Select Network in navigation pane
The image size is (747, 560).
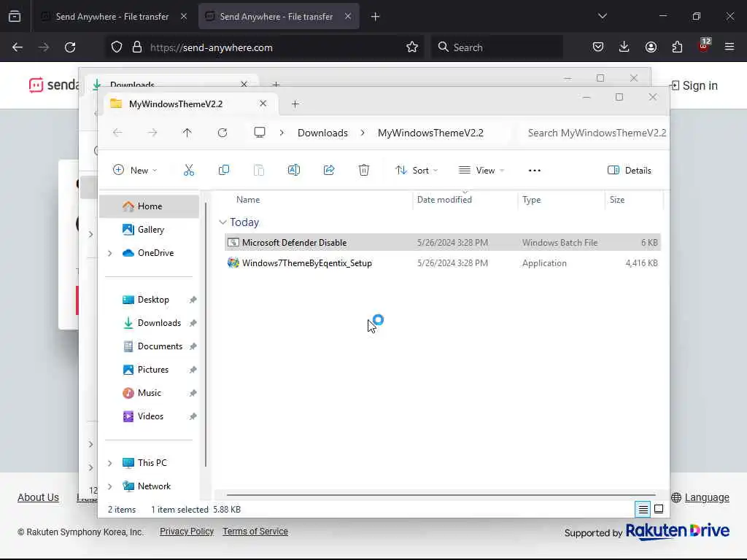pyautogui.click(x=149, y=486)
